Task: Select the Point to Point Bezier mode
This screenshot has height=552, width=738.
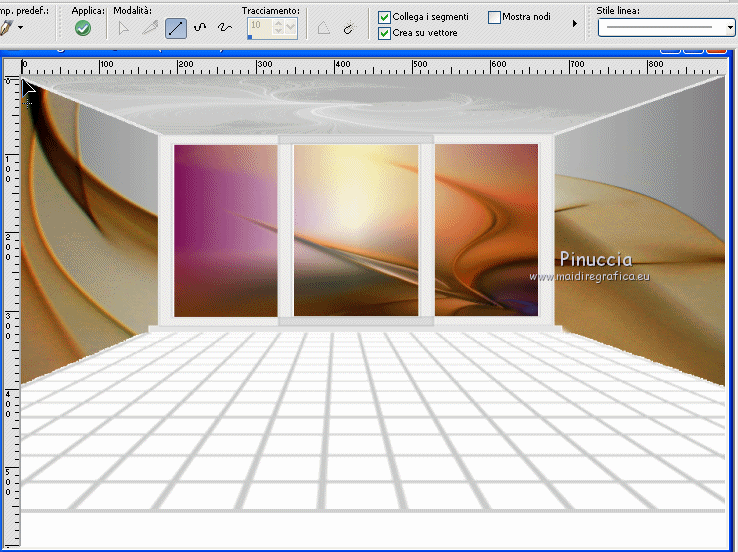Action: [200, 28]
